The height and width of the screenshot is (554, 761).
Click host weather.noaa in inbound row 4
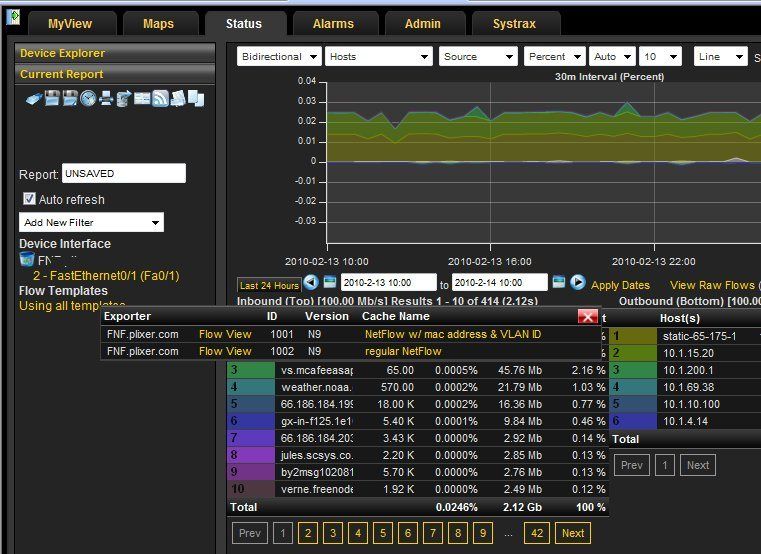[316, 387]
